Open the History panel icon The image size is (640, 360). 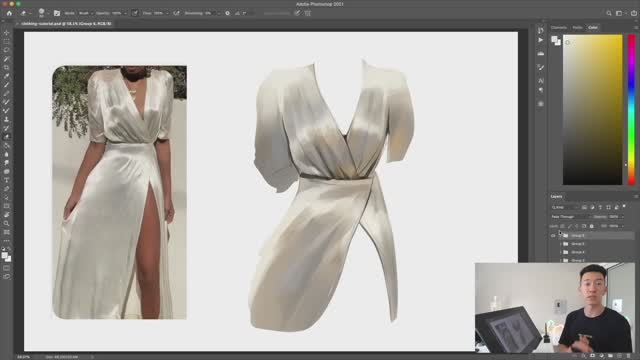point(541,31)
